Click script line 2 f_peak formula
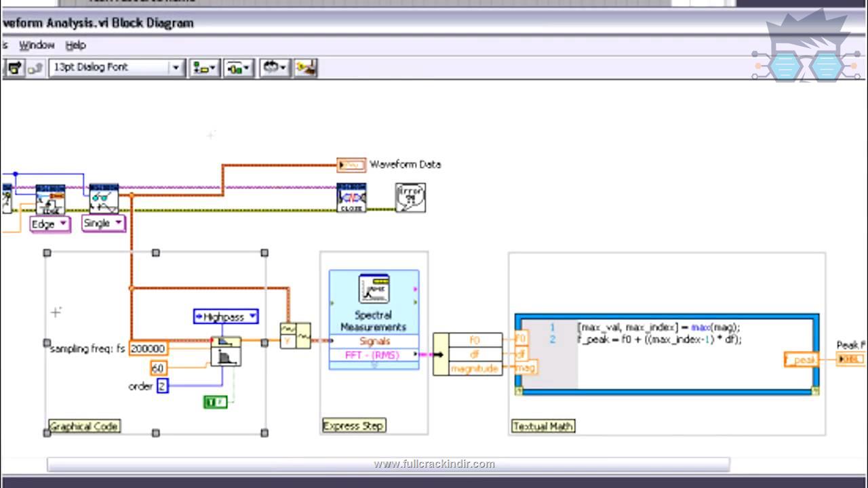 (x=659, y=339)
